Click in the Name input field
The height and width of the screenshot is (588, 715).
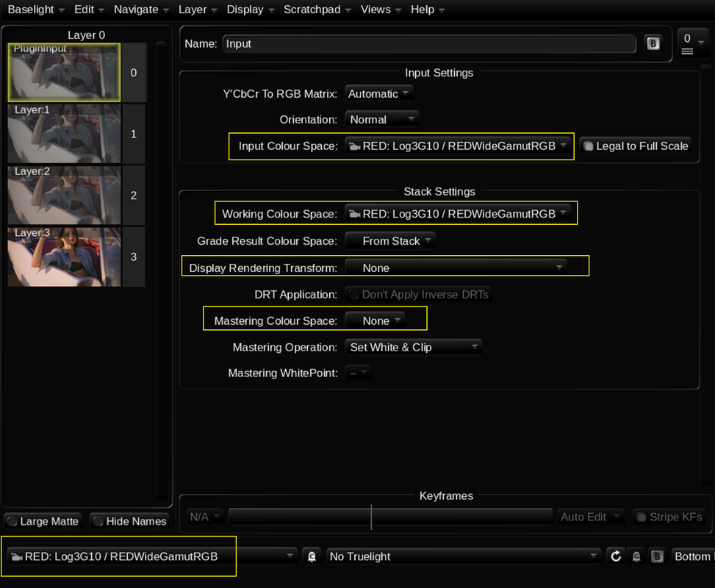pos(429,44)
